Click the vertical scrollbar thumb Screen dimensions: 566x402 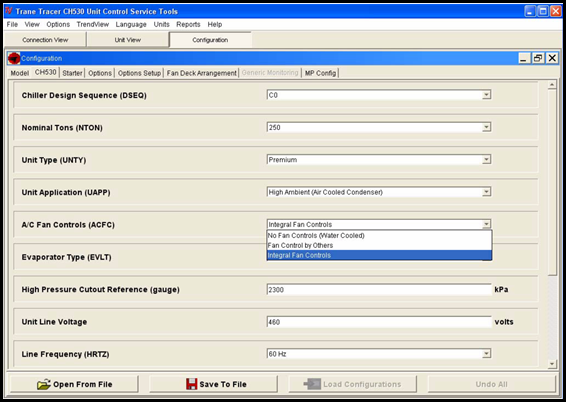coord(552,183)
